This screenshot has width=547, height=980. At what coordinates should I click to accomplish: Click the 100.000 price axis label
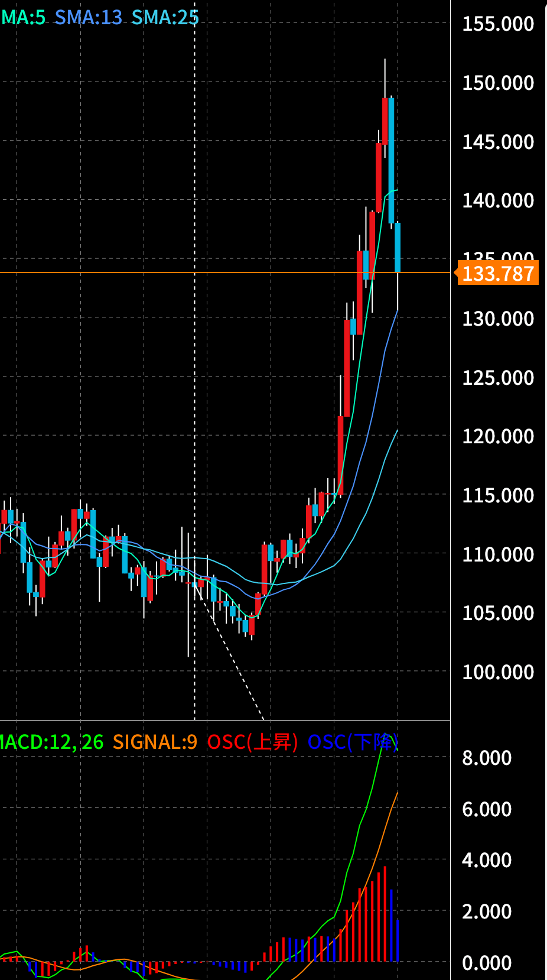coord(498,672)
